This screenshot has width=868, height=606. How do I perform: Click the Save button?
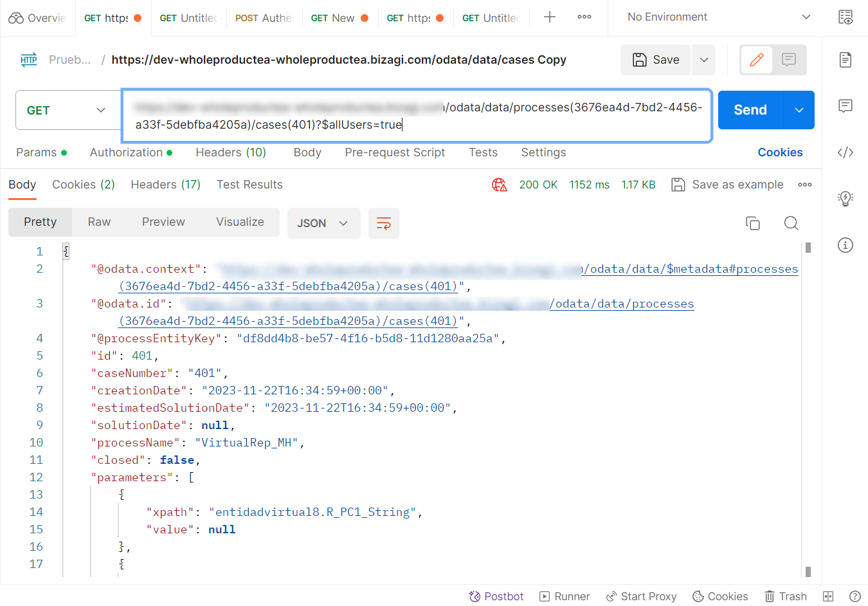[x=656, y=60]
